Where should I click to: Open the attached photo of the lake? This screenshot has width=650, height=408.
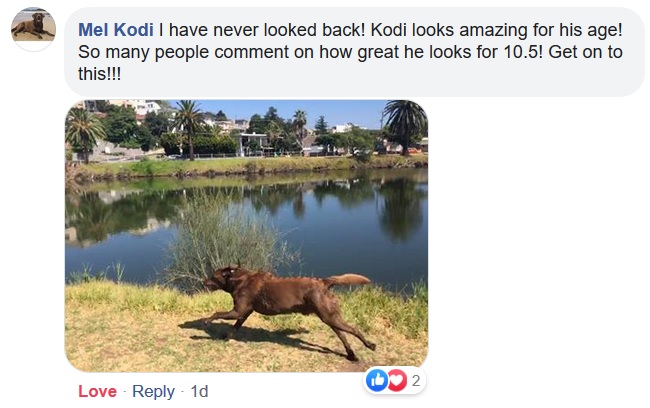tap(246, 236)
